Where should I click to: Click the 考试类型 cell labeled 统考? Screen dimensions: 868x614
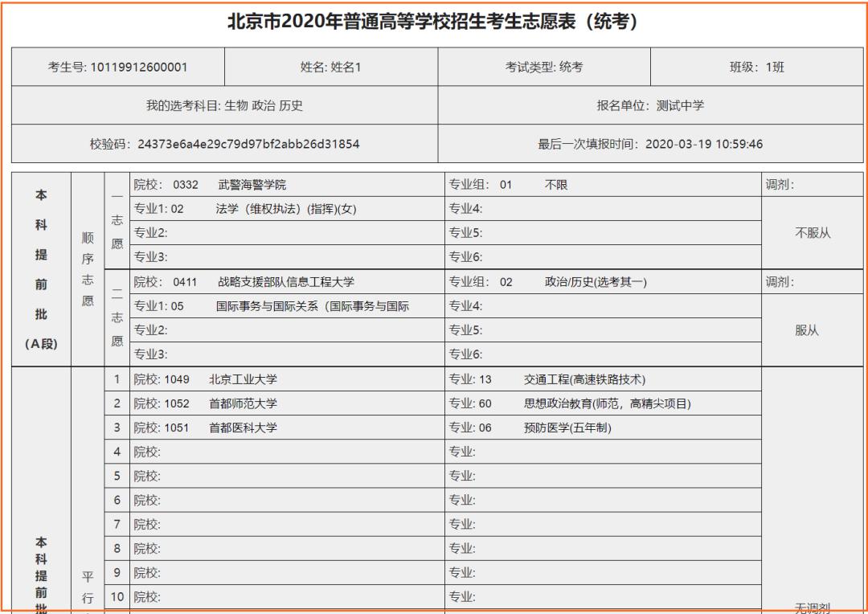(x=542, y=67)
